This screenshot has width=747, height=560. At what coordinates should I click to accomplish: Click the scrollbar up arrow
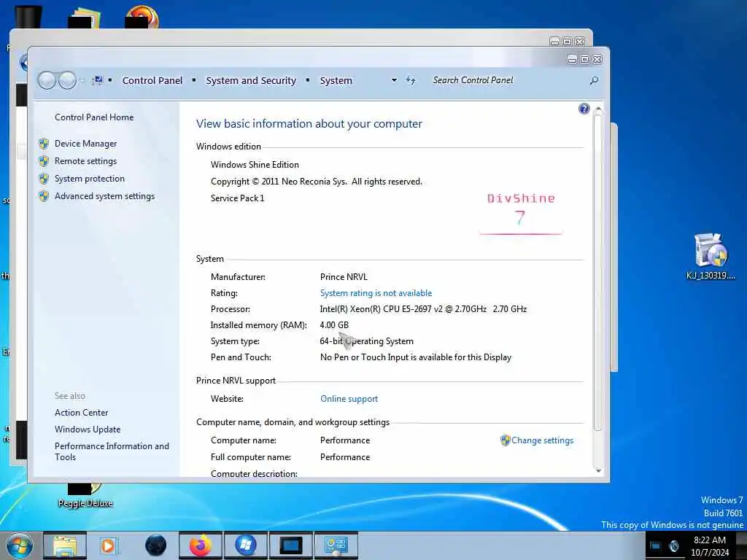(598, 109)
